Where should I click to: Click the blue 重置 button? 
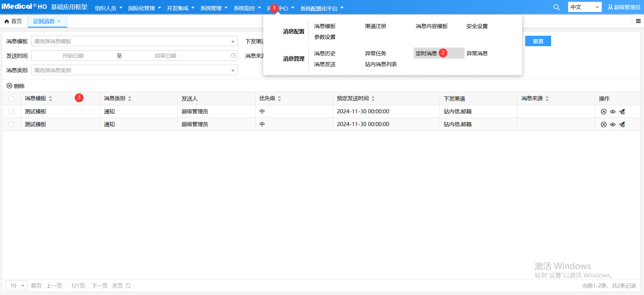(538, 41)
